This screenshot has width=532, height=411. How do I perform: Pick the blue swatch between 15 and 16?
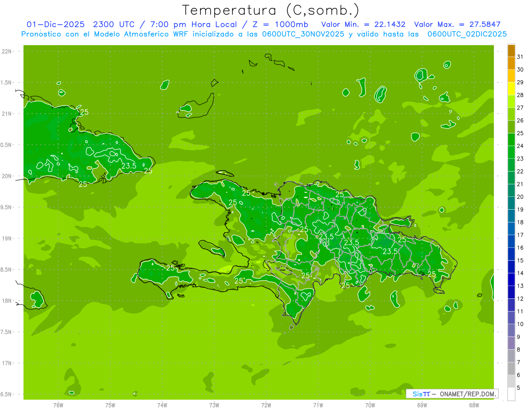point(511,254)
